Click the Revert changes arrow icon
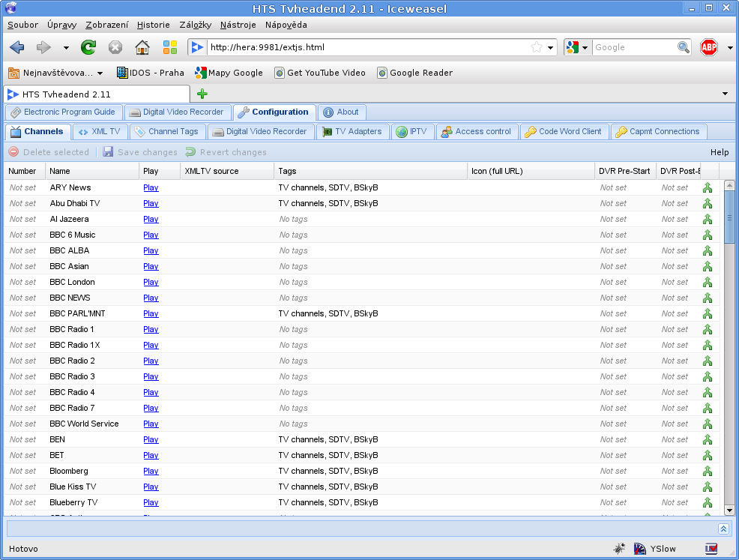The width and height of the screenshot is (739, 560). pyautogui.click(x=190, y=151)
